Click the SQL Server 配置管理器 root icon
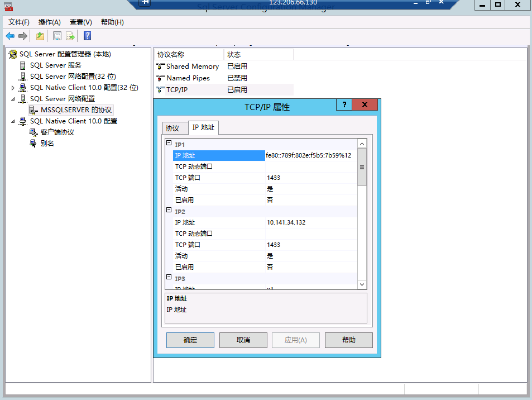Image resolution: width=532 pixels, height=400 pixels. click(x=12, y=54)
